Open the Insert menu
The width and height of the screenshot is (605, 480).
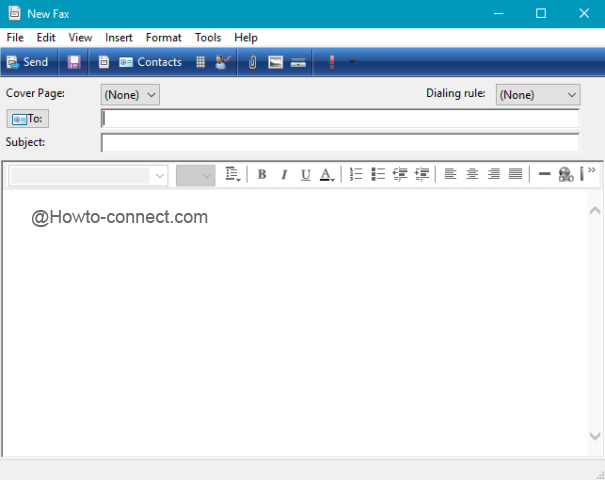(119, 38)
